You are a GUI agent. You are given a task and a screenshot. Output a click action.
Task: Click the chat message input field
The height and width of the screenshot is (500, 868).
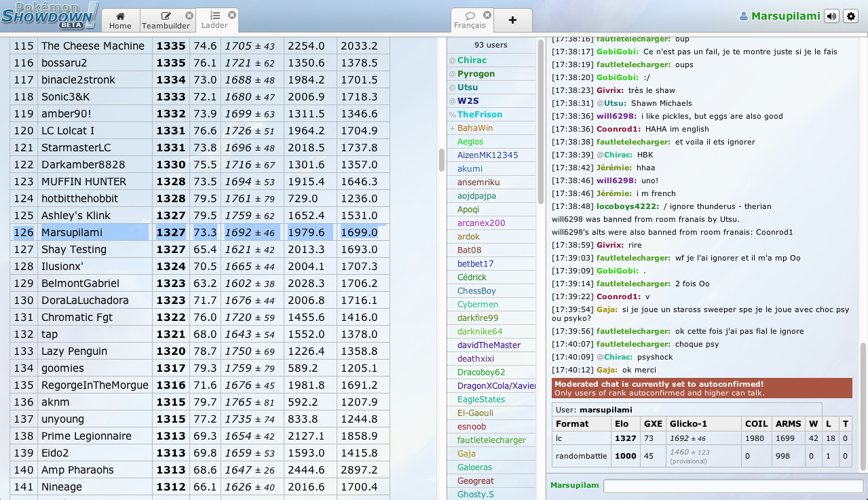(733, 486)
